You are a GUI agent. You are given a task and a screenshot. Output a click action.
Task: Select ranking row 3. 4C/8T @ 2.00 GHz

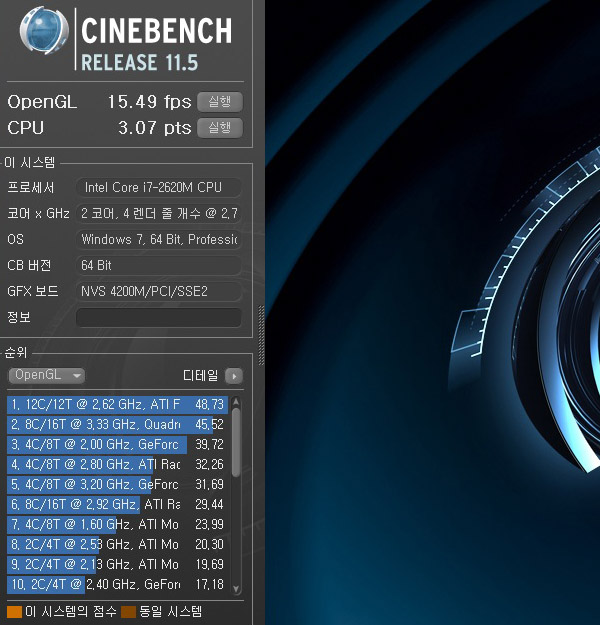pyautogui.click(x=118, y=444)
